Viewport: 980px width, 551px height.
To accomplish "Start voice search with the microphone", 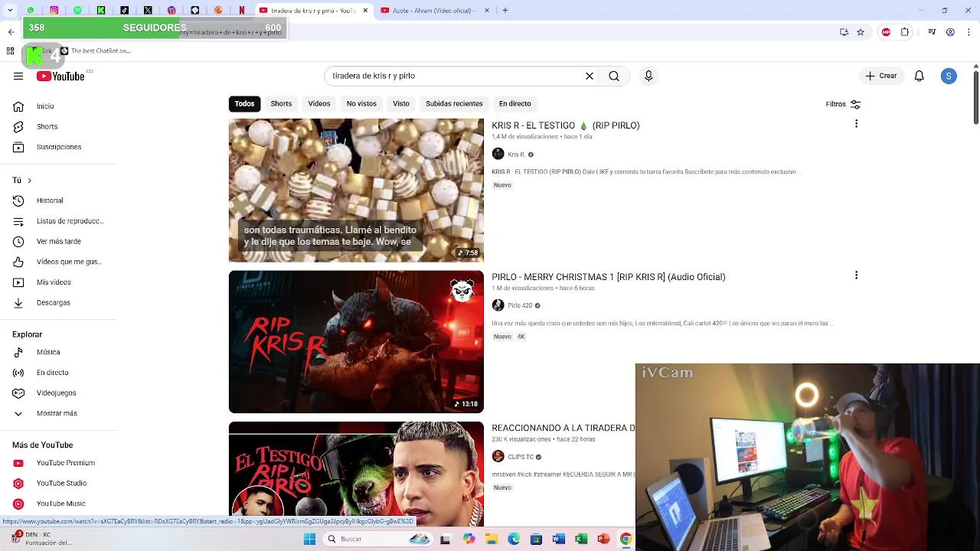I will (x=648, y=76).
